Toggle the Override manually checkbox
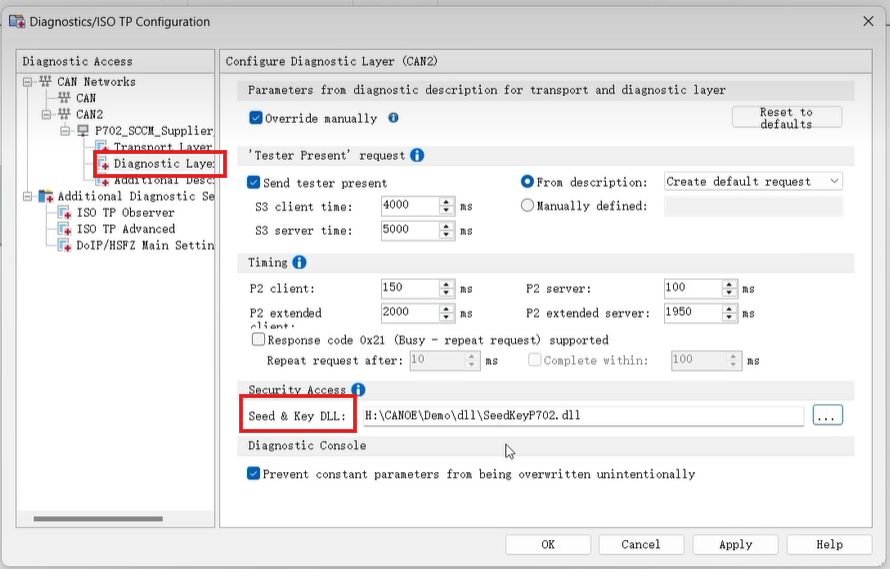The image size is (890, 569). [255, 118]
